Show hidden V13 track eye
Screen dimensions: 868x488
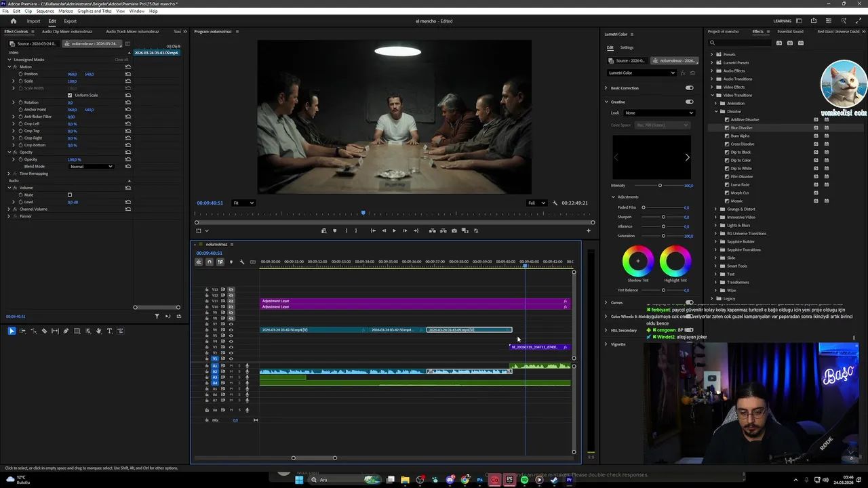231,289
